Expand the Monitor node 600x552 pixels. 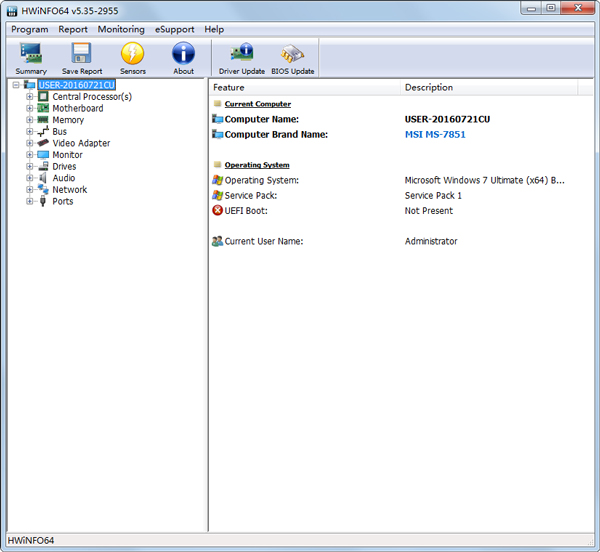point(29,155)
